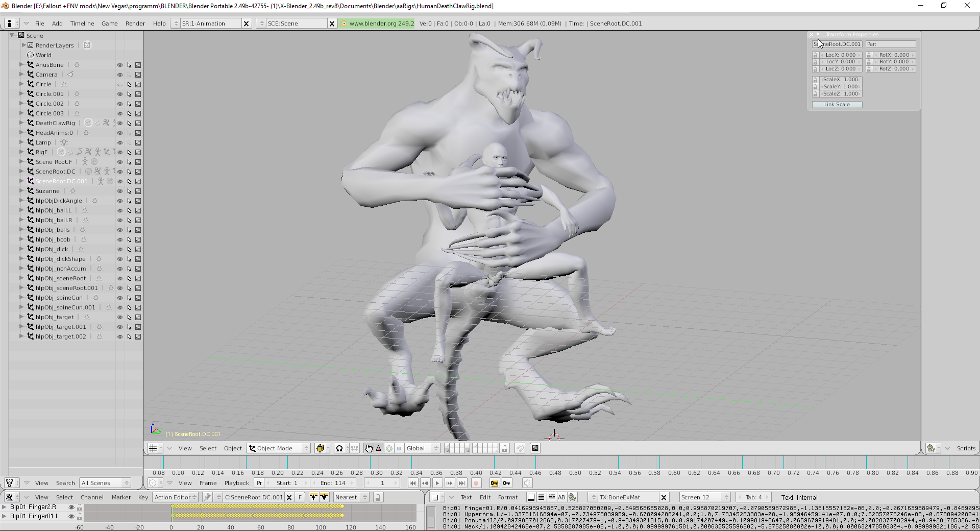The width and height of the screenshot is (980, 531).
Task: Toggle visibility eye for Suzanne
Action: click(x=120, y=191)
